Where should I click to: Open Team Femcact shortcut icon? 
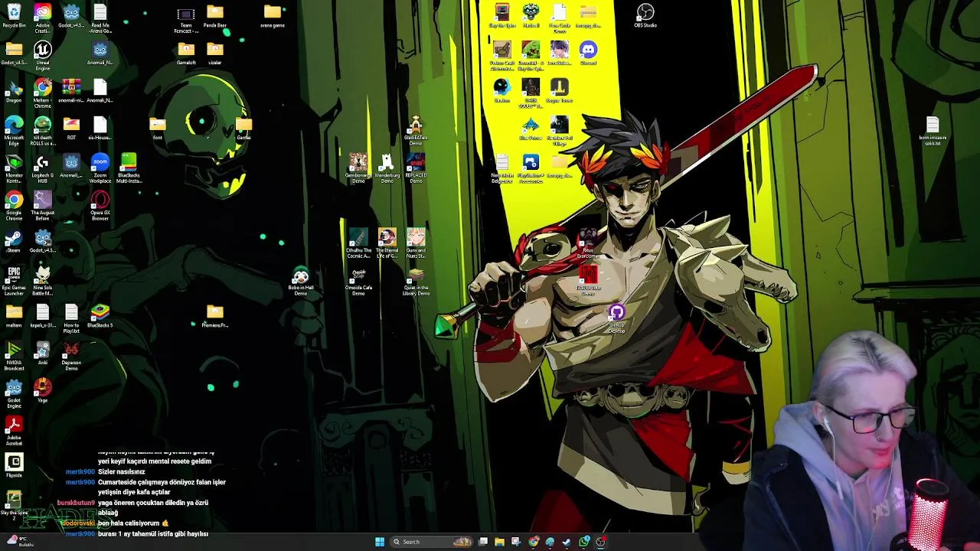point(186,18)
